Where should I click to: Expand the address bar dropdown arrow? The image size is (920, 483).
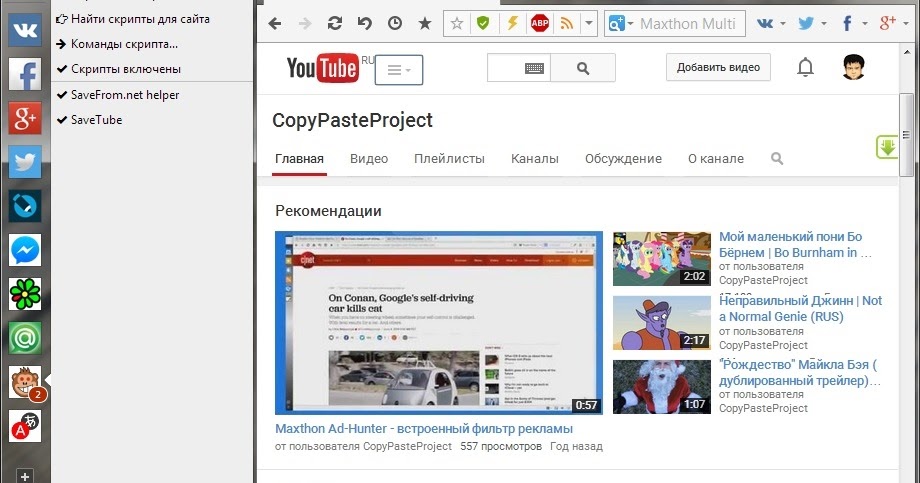(588, 23)
